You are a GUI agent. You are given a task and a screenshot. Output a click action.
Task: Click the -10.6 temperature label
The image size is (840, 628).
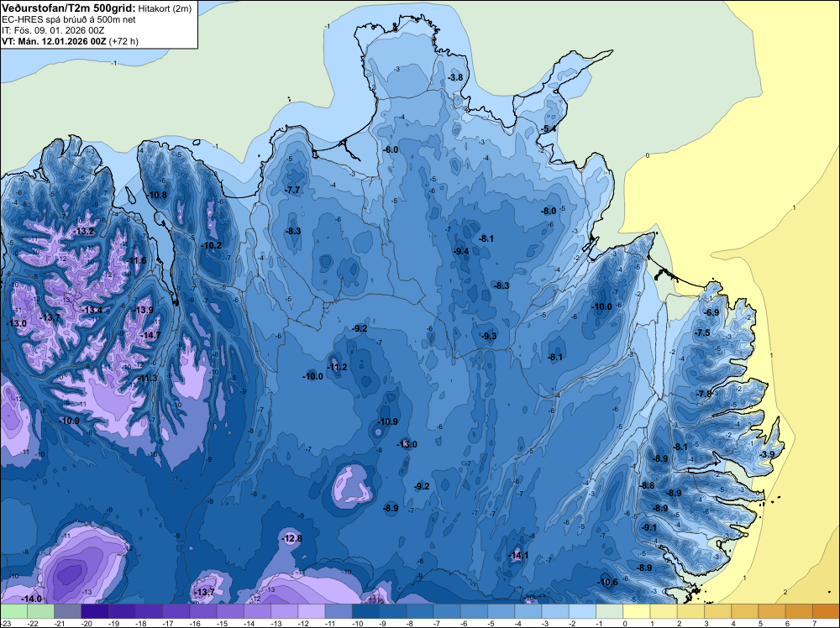pos(607,583)
